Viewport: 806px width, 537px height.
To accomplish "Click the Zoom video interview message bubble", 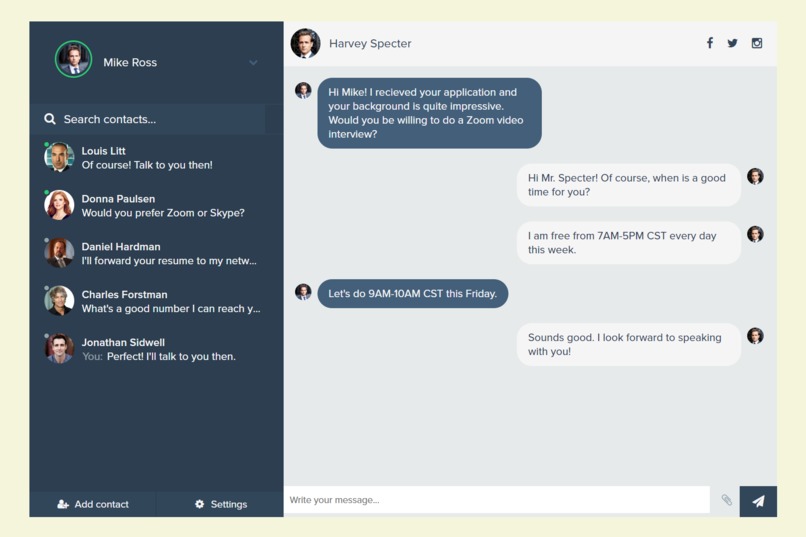I will coord(429,113).
